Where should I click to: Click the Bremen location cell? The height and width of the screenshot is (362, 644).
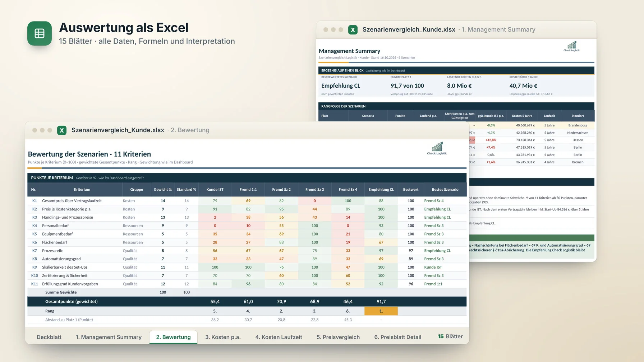click(x=578, y=162)
